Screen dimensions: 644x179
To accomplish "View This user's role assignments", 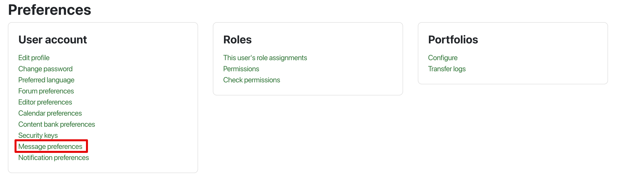I will coord(265,58).
